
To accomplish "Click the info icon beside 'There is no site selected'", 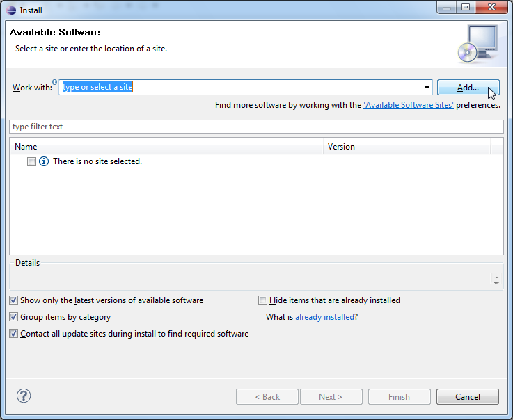I will pos(44,161).
